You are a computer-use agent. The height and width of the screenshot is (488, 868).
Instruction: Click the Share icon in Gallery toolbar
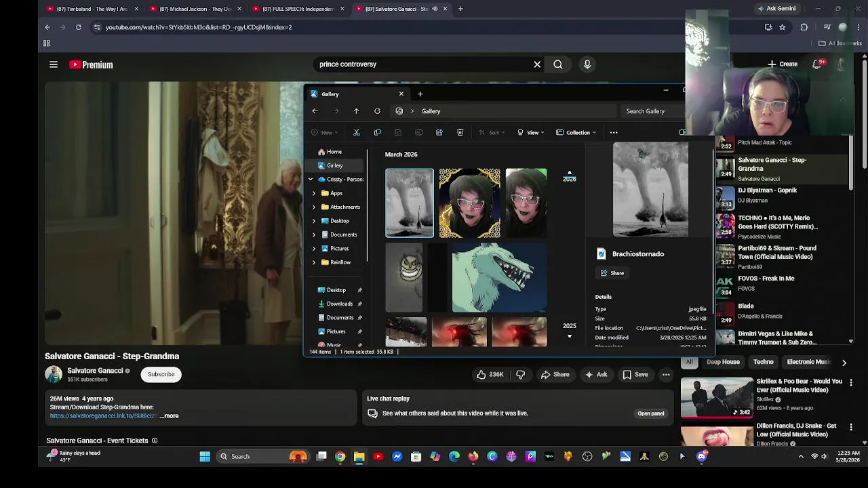pos(439,133)
